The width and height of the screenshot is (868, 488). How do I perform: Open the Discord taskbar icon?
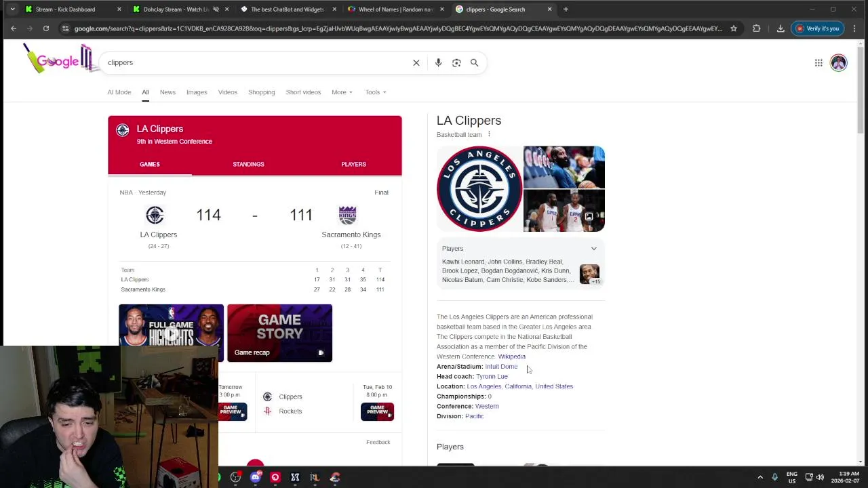pyautogui.click(x=256, y=477)
